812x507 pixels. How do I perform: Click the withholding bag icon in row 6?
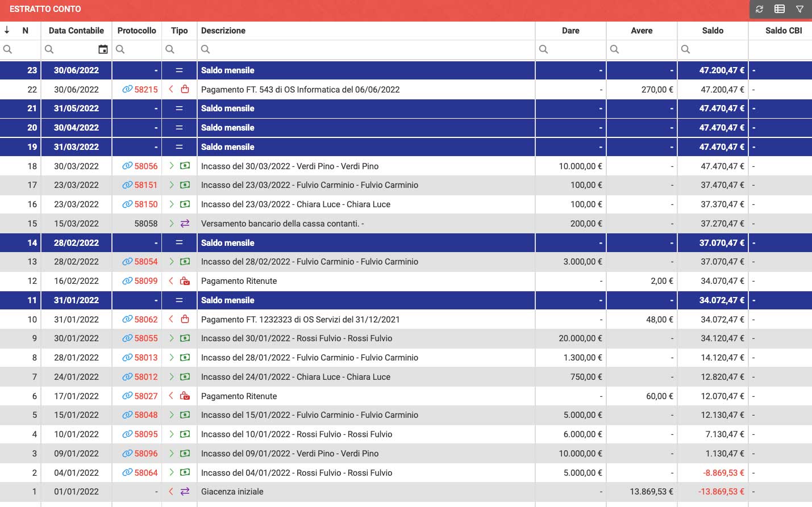(x=185, y=396)
